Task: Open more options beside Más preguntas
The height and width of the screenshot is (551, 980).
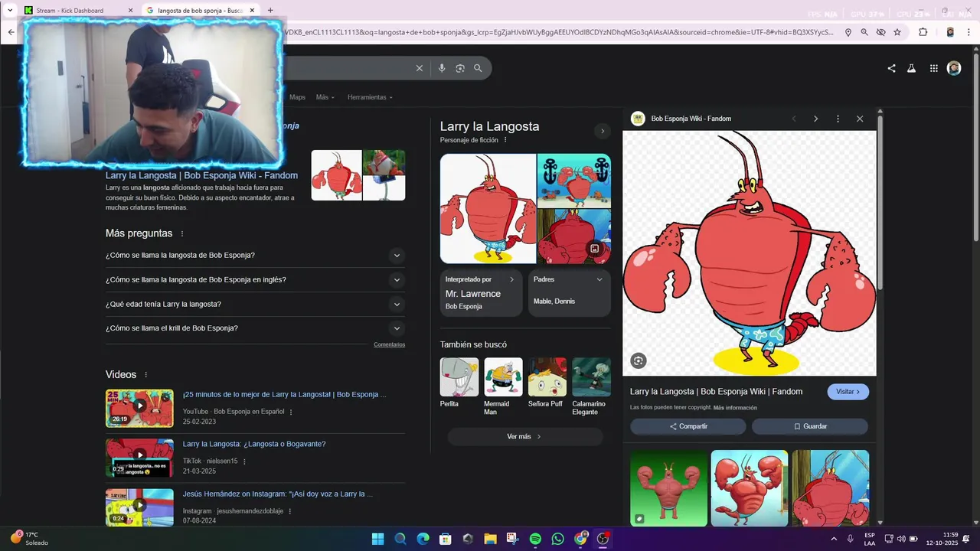Action: [x=182, y=233]
